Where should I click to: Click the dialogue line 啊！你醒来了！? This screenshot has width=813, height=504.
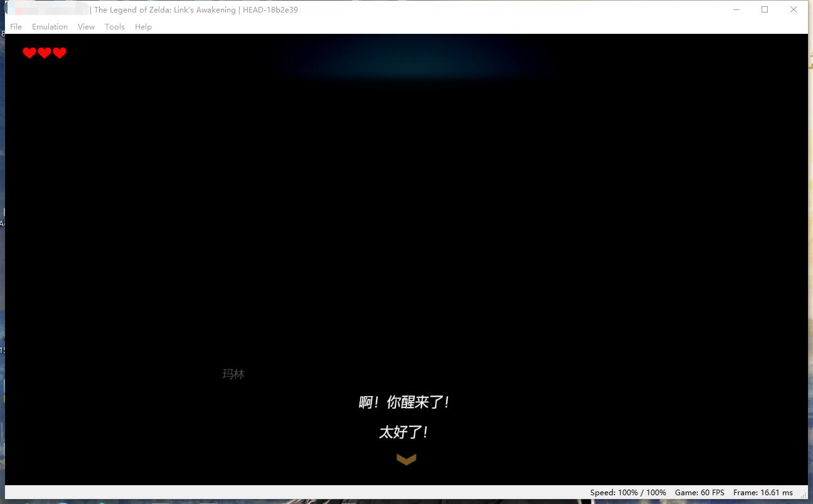click(405, 402)
